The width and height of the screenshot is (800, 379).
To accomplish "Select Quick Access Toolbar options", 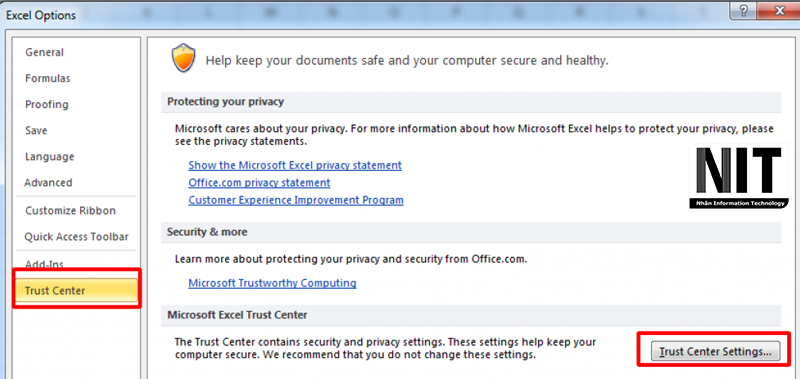I will click(77, 237).
